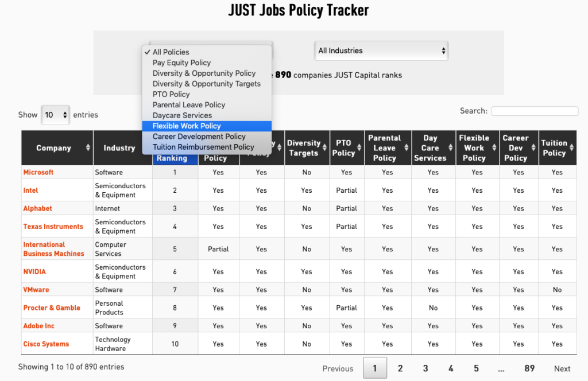This screenshot has width=588, height=381.
Task: Click Adobe Inc's Diversity Targets 'No' cell
Action: 307,326
